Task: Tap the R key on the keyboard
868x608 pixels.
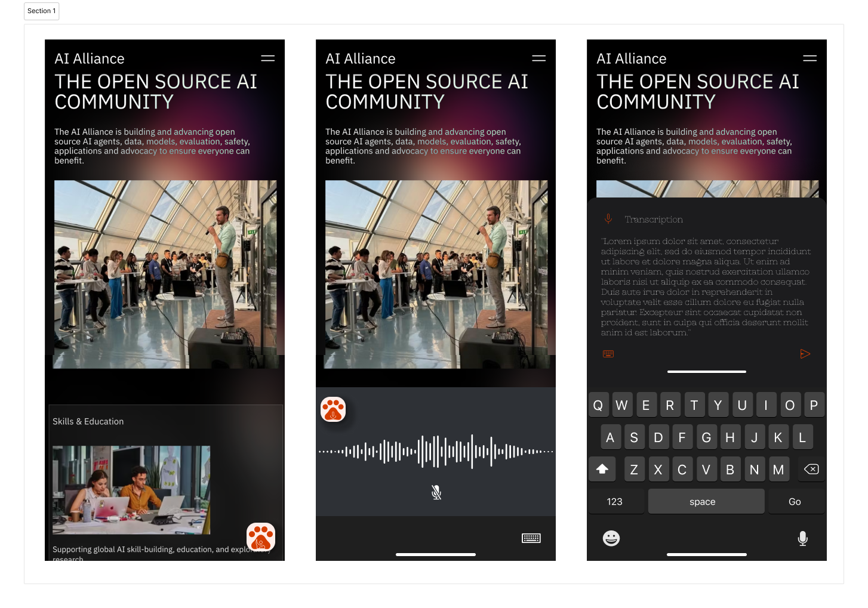Action: 670,405
